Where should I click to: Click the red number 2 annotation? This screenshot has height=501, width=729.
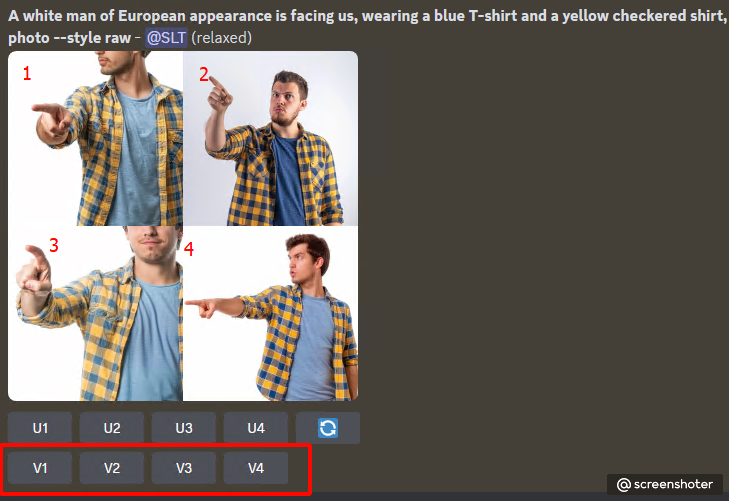click(204, 74)
